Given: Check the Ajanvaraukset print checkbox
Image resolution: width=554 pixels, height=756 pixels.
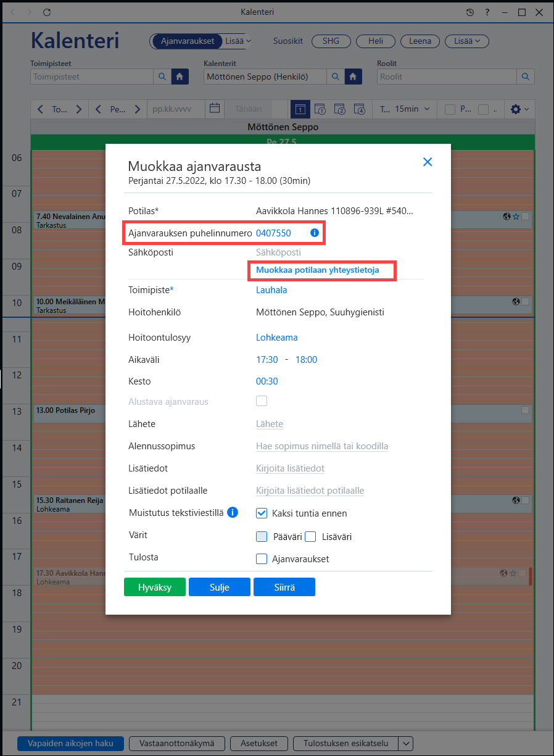Looking at the screenshot, I should tap(262, 559).
